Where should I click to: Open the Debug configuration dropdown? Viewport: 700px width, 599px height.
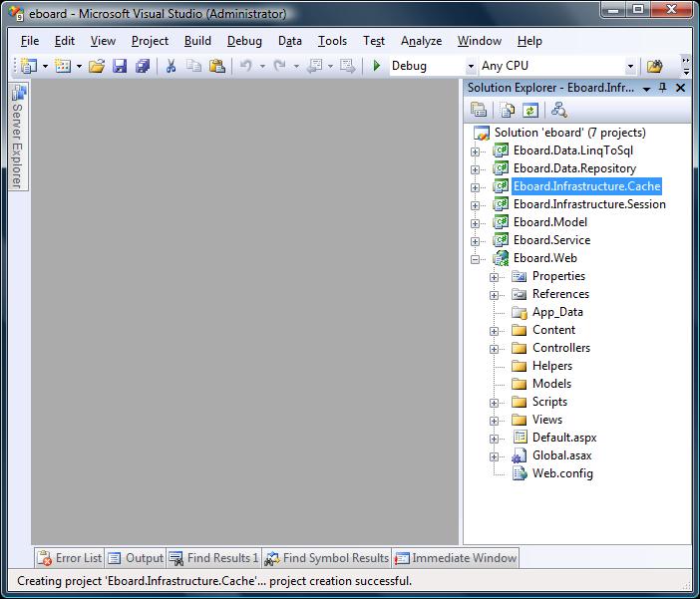[471, 67]
